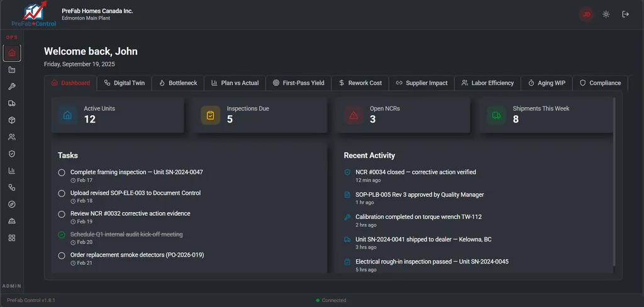Click the dashboard vertical scrollbar

614,181
